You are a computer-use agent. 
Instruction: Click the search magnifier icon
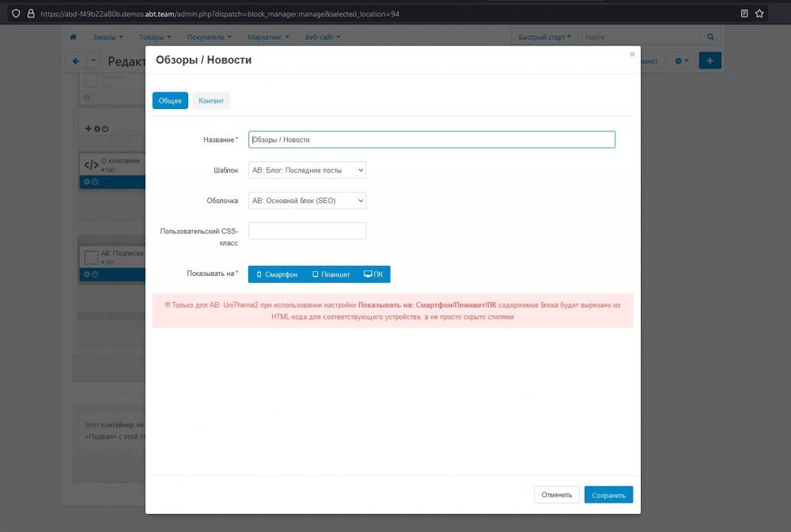click(x=710, y=37)
